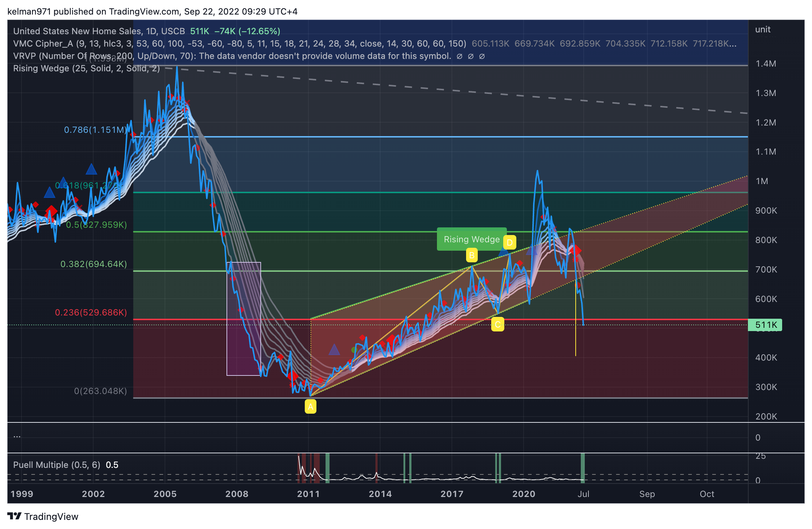Screen dimensions: 812x529
Task: Click the yellow wedge point label C
Action: (x=497, y=324)
